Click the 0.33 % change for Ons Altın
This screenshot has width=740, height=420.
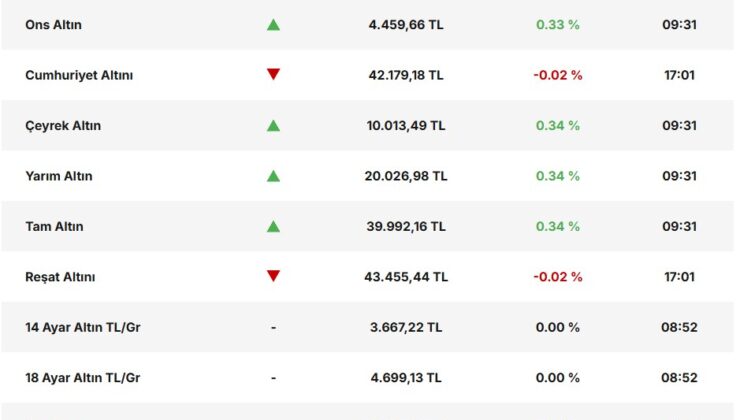[x=558, y=25]
